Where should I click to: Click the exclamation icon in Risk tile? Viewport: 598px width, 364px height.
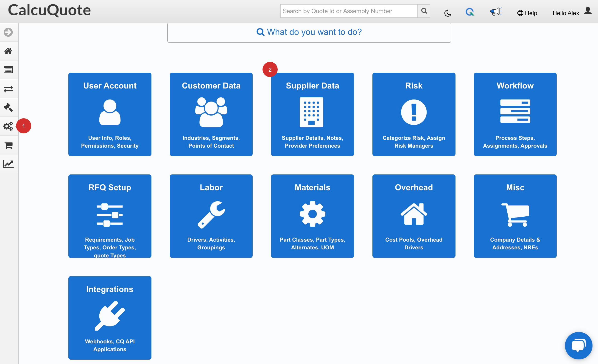tap(414, 112)
